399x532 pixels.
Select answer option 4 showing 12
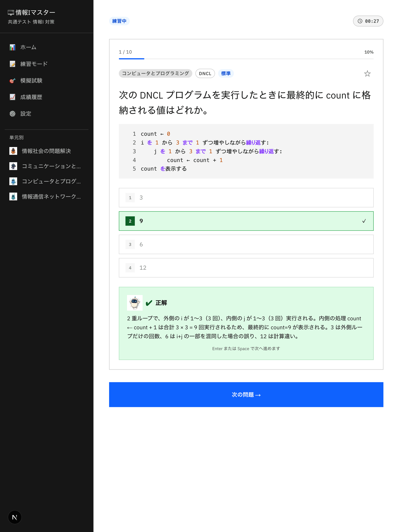[246, 268]
